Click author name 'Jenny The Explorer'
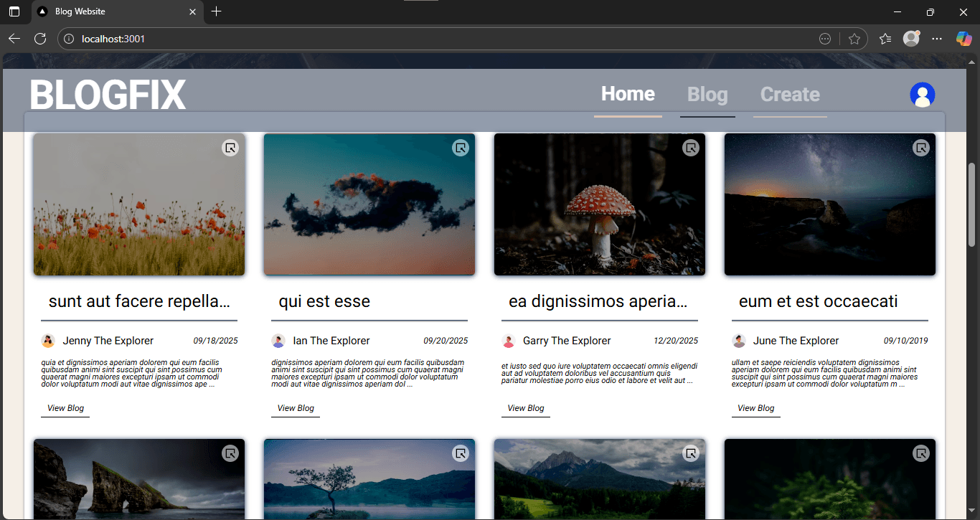Viewport: 980px width, 520px height. point(108,341)
